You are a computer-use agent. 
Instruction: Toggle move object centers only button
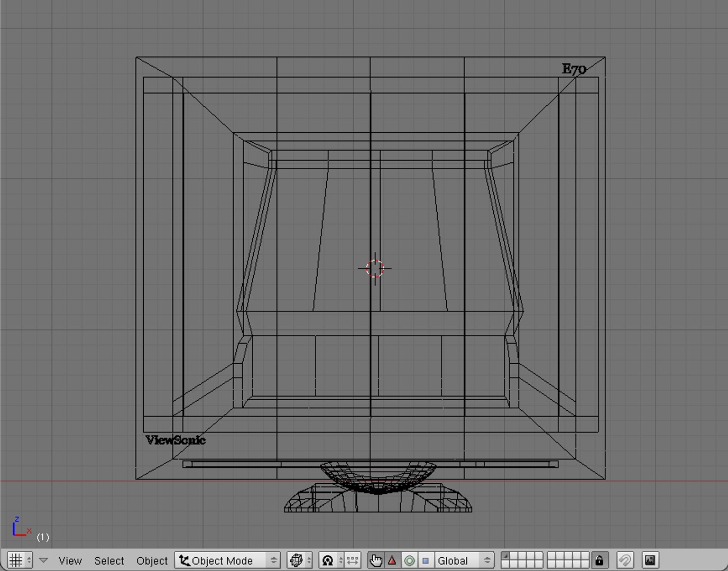click(x=353, y=560)
